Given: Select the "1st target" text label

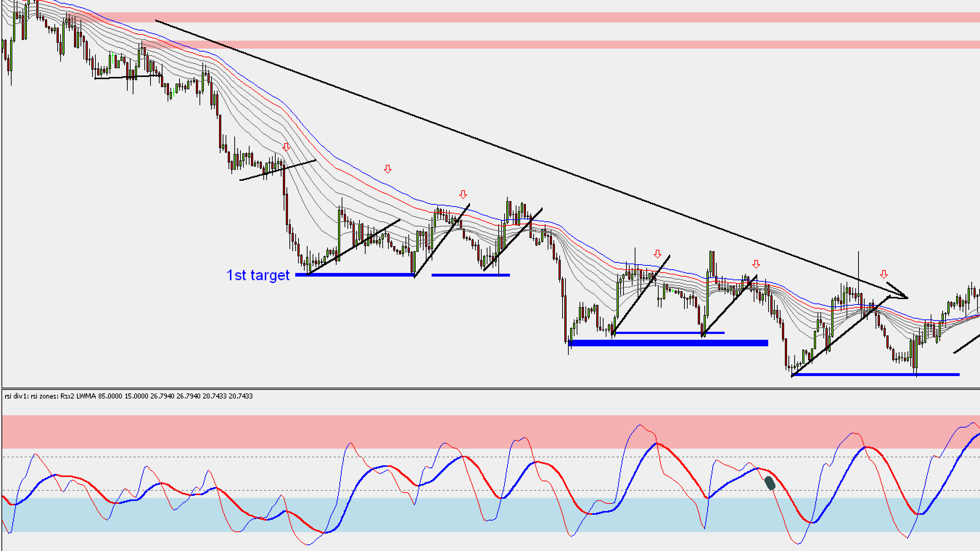Looking at the screenshot, I should click(x=258, y=275).
